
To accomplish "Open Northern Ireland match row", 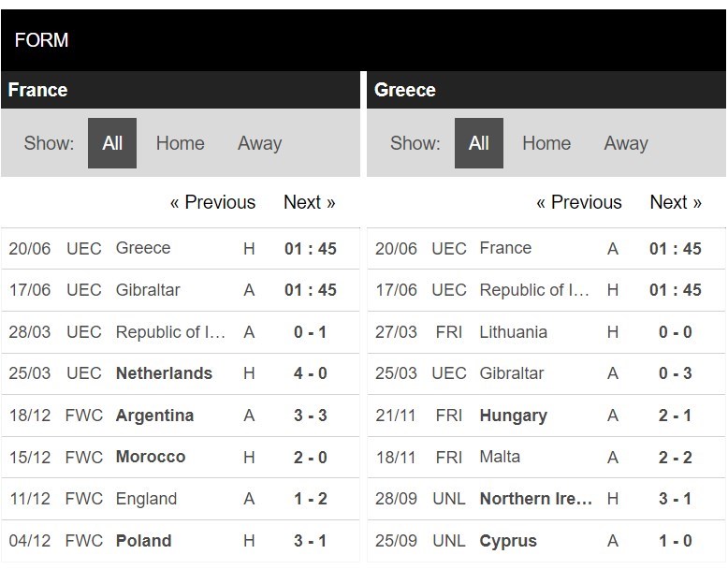I will tap(546, 499).
